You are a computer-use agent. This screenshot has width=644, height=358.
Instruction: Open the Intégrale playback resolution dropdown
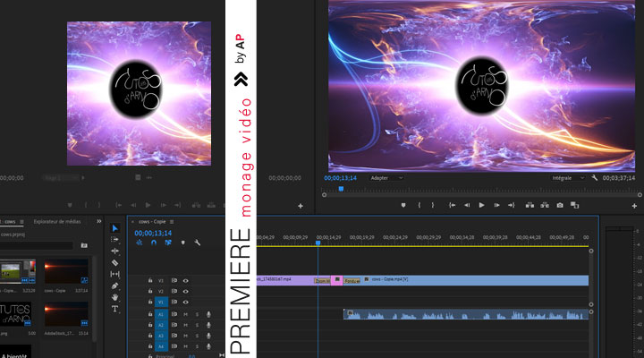pos(568,178)
